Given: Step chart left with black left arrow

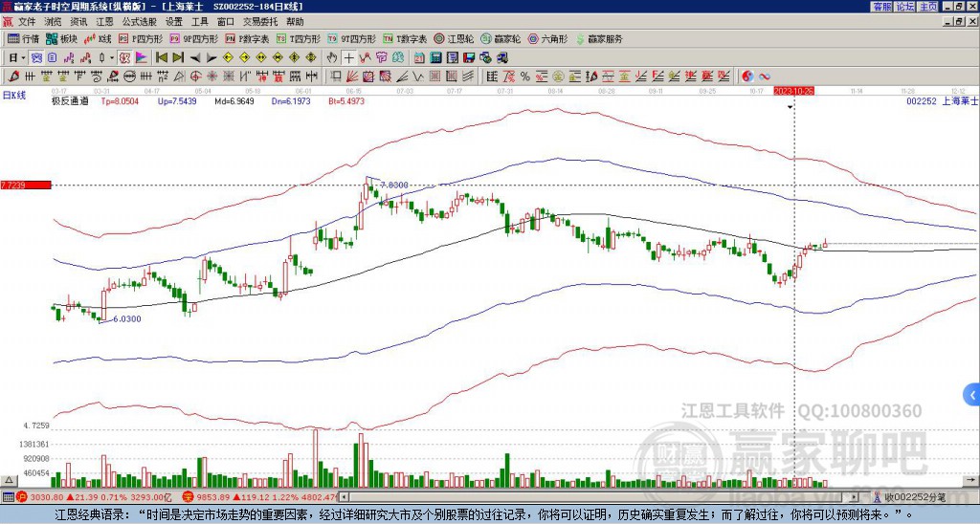Looking at the screenshot, I should pos(195,58).
